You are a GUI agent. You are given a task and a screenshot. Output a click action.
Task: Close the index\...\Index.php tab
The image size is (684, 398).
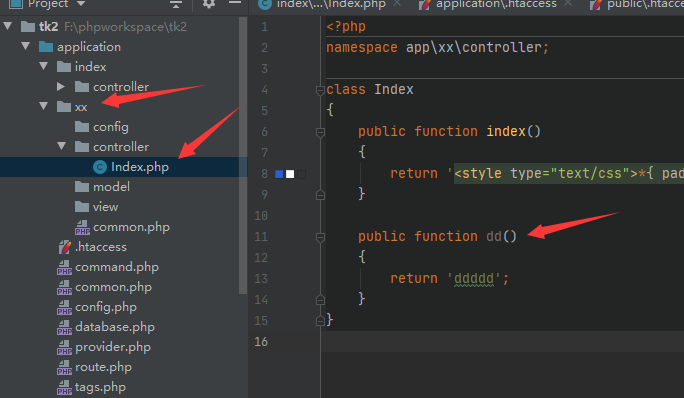click(397, 3)
